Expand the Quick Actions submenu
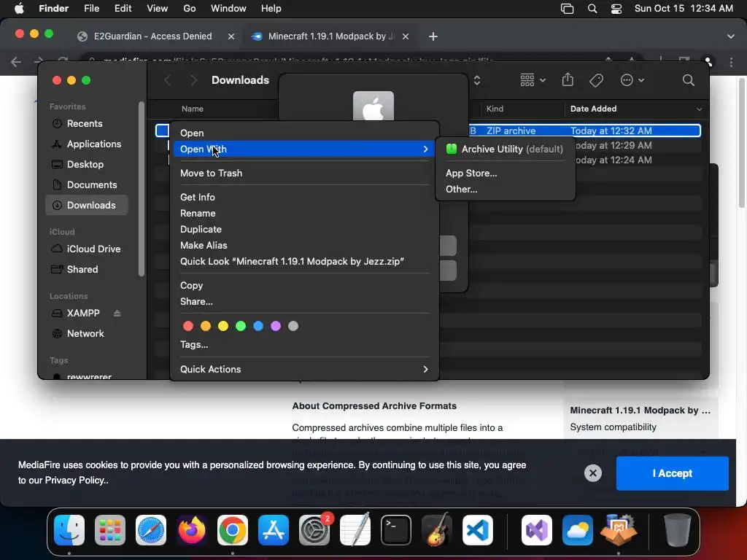Image resolution: width=747 pixels, height=560 pixels. (425, 369)
